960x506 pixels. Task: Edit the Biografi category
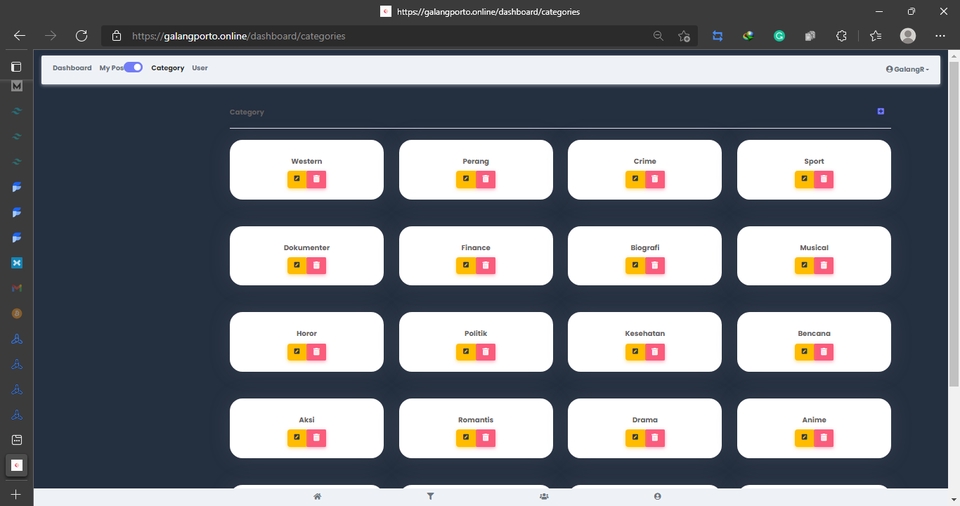(635, 265)
